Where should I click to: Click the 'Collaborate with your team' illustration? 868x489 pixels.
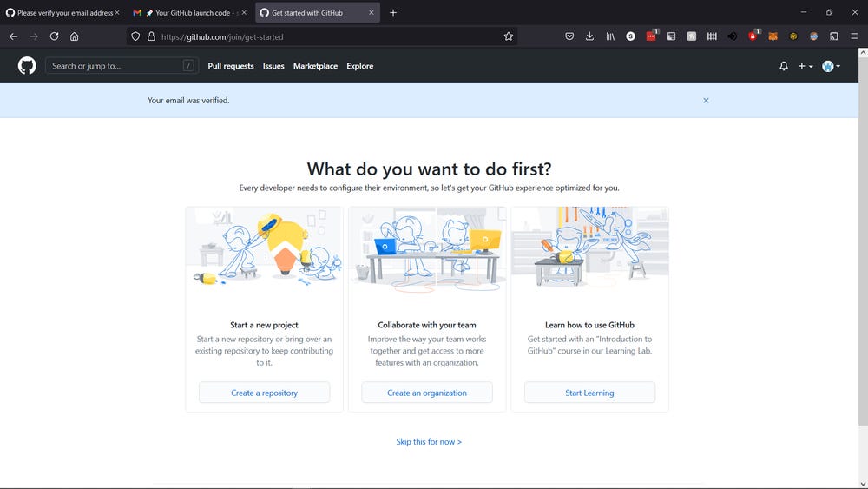click(427, 248)
